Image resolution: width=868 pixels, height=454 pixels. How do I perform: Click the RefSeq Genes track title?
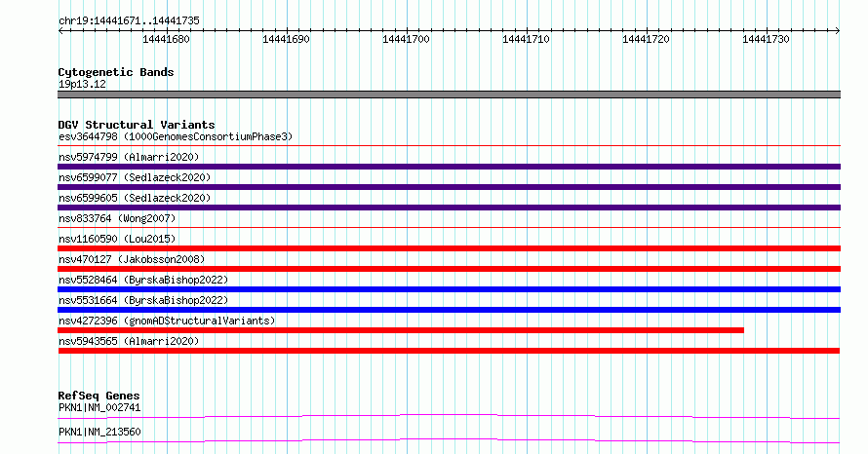point(99,396)
